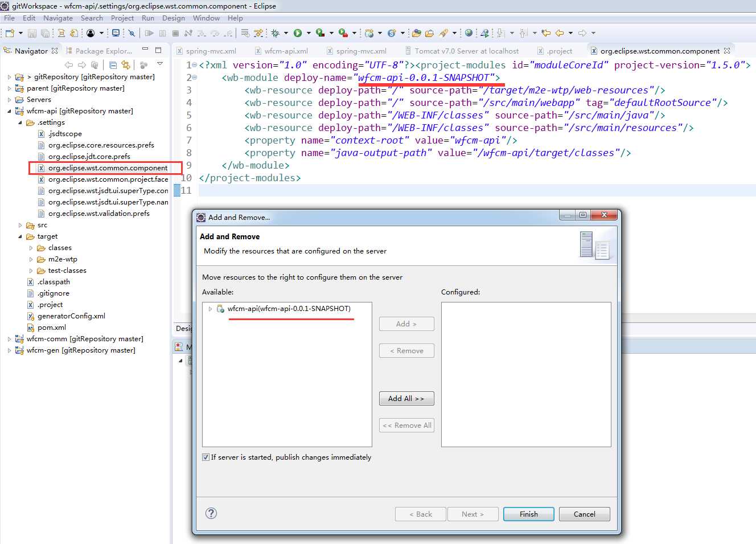Maximize the Navigator view panel
The width and height of the screenshot is (756, 544).
[x=159, y=50]
